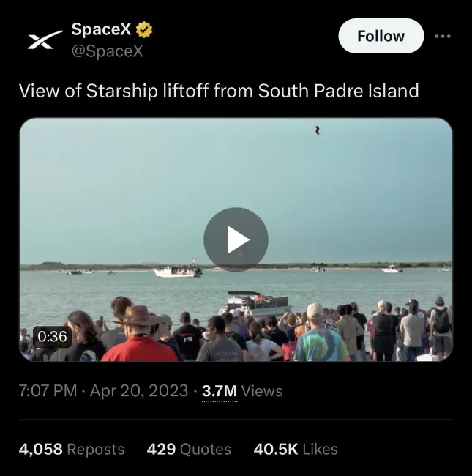Show the 40.5K Likes list
Viewport: 472px width, 476px height.
point(296,449)
